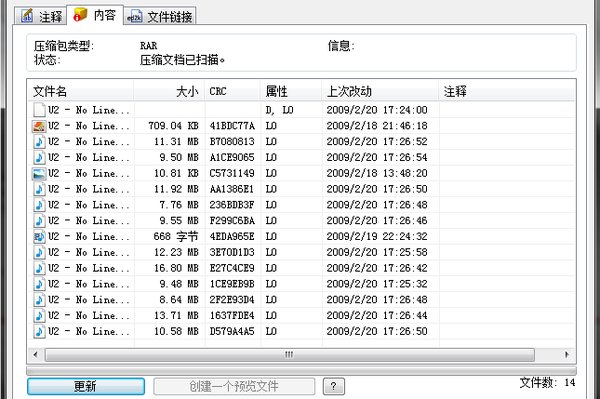The width and height of the screenshot is (600, 399).
Task: Click date 2009/2/18 21:46:18
Action: (x=377, y=126)
